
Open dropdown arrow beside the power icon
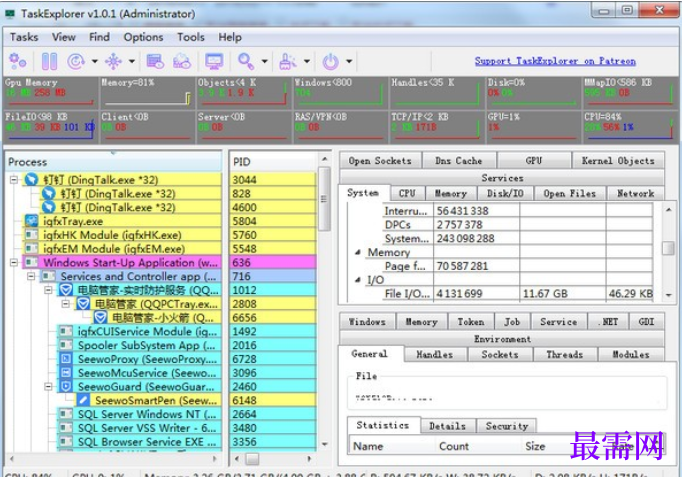[x=349, y=61]
